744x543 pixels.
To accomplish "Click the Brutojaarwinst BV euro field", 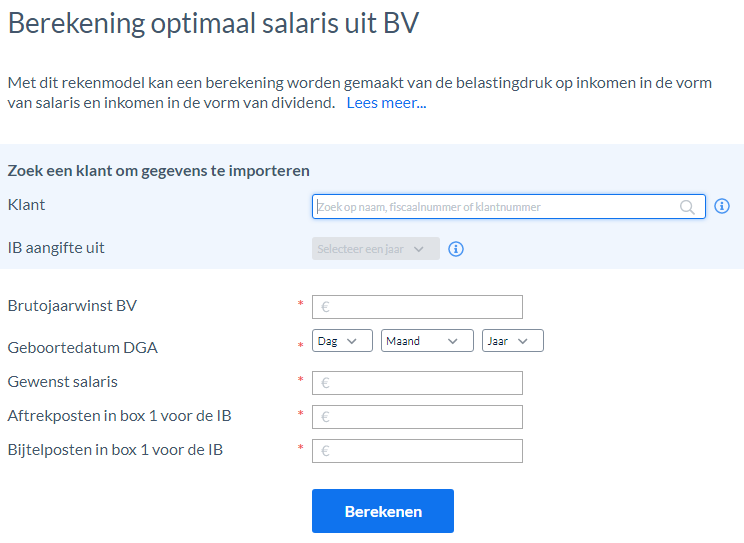I will (x=417, y=307).
